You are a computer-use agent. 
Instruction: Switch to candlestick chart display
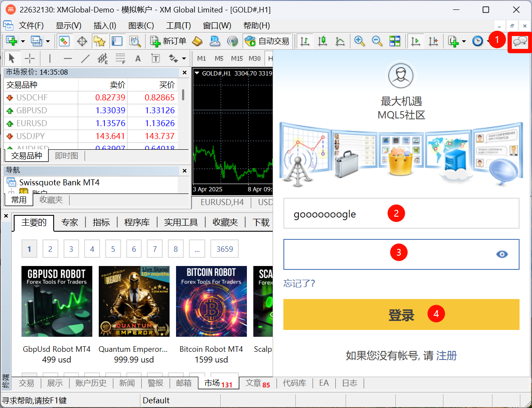(x=322, y=41)
